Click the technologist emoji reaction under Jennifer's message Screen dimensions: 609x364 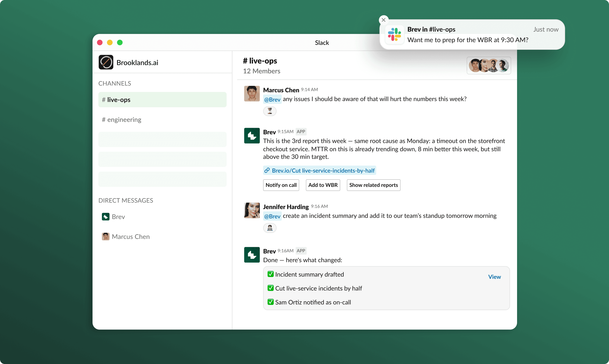(x=270, y=228)
